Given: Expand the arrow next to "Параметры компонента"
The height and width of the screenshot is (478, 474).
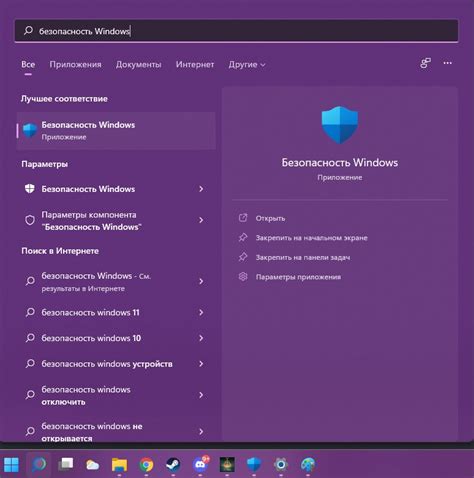Looking at the screenshot, I should [x=201, y=220].
